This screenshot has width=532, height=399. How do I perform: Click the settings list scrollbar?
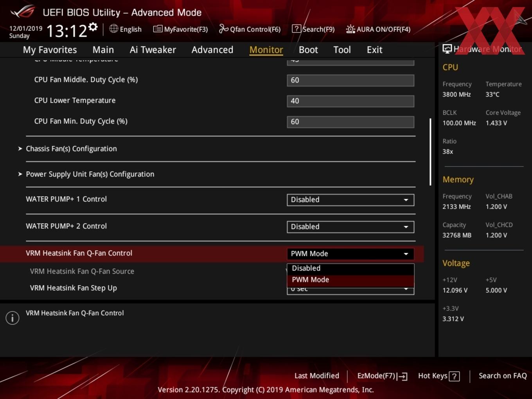click(x=430, y=152)
